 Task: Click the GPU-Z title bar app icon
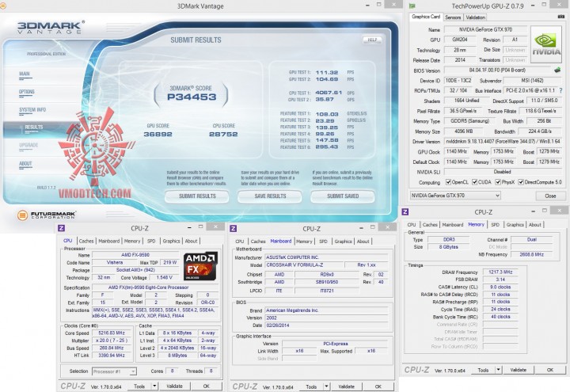tap(412, 6)
